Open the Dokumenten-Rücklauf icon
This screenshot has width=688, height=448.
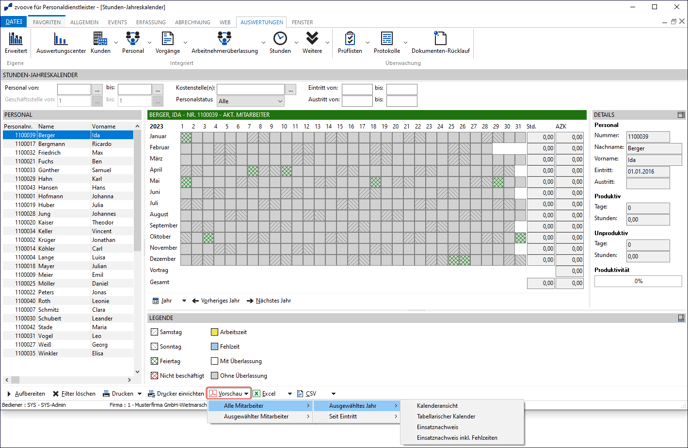(x=440, y=43)
